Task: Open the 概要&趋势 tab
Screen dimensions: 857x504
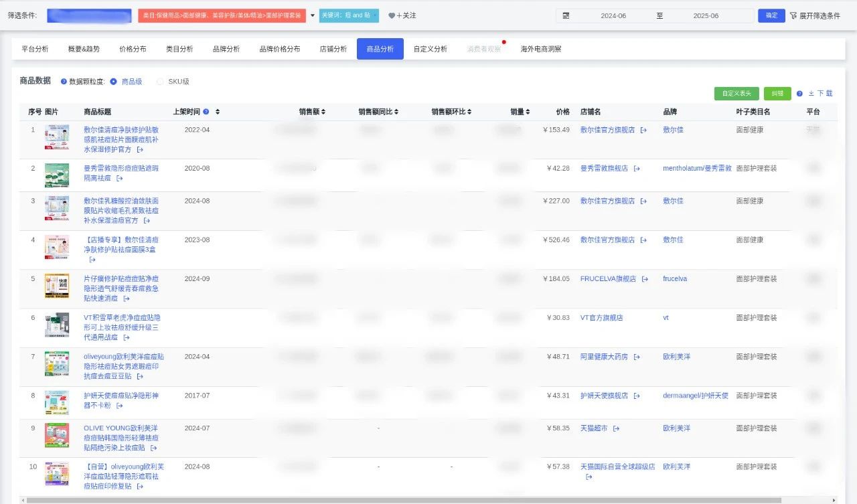Action: pyautogui.click(x=84, y=49)
